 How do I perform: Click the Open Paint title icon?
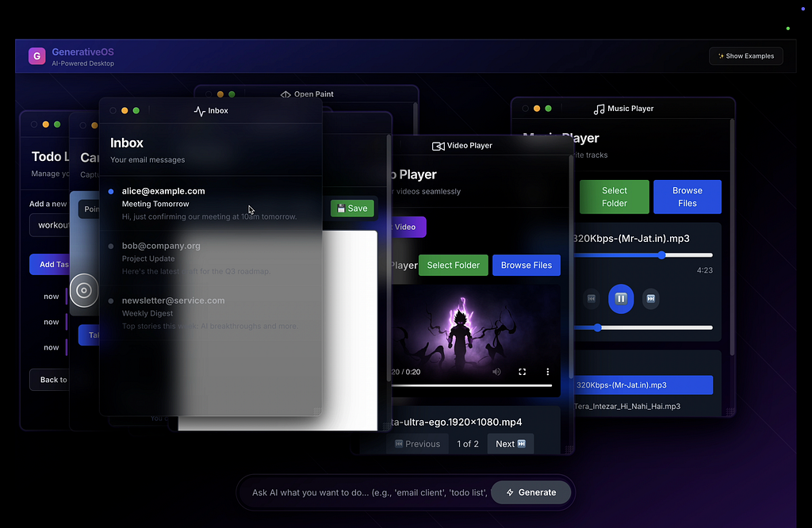285,94
